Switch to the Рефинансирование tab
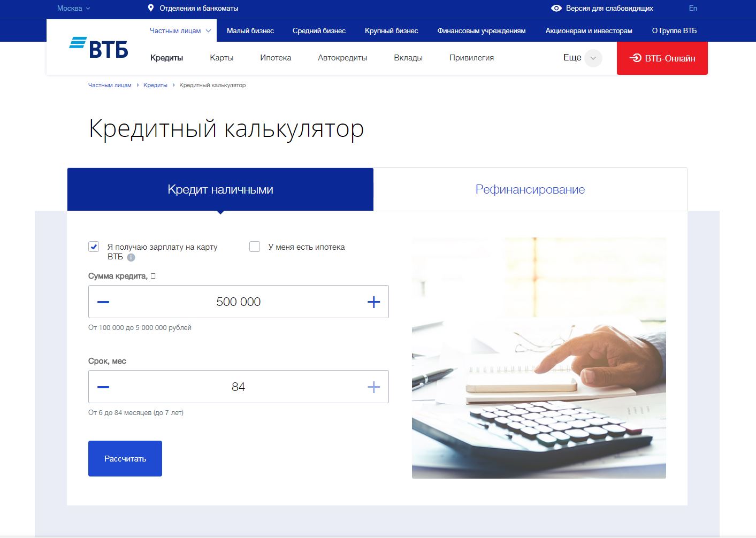The width and height of the screenshot is (756, 538). point(530,189)
